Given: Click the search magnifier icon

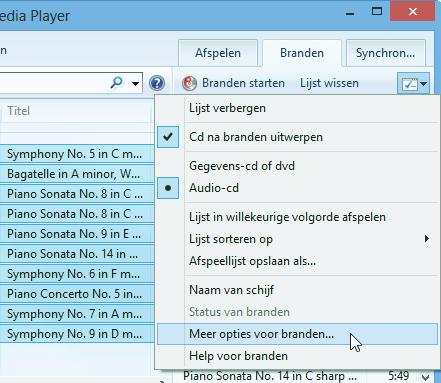Looking at the screenshot, I should click(x=117, y=82).
